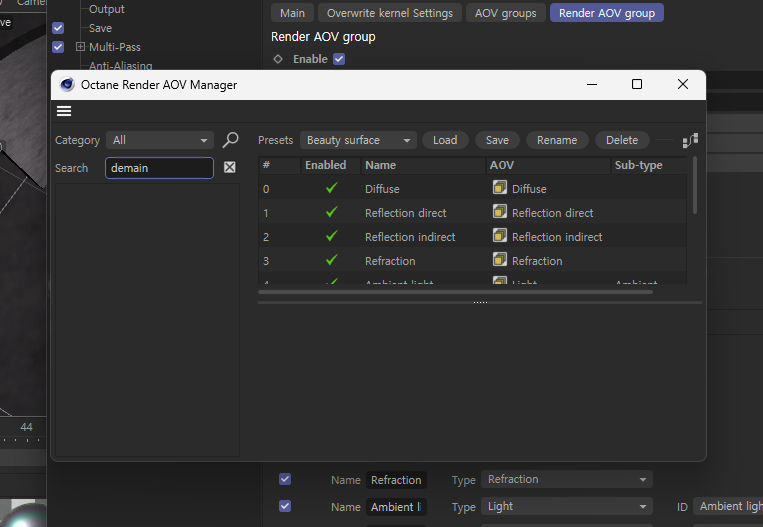763x527 pixels.
Task: Click the Load preset button
Action: pos(445,140)
